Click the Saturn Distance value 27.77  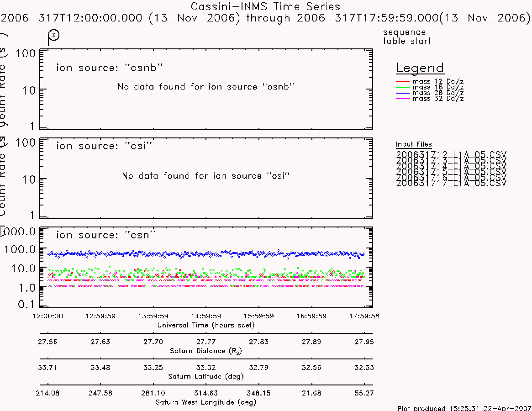click(x=205, y=342)
